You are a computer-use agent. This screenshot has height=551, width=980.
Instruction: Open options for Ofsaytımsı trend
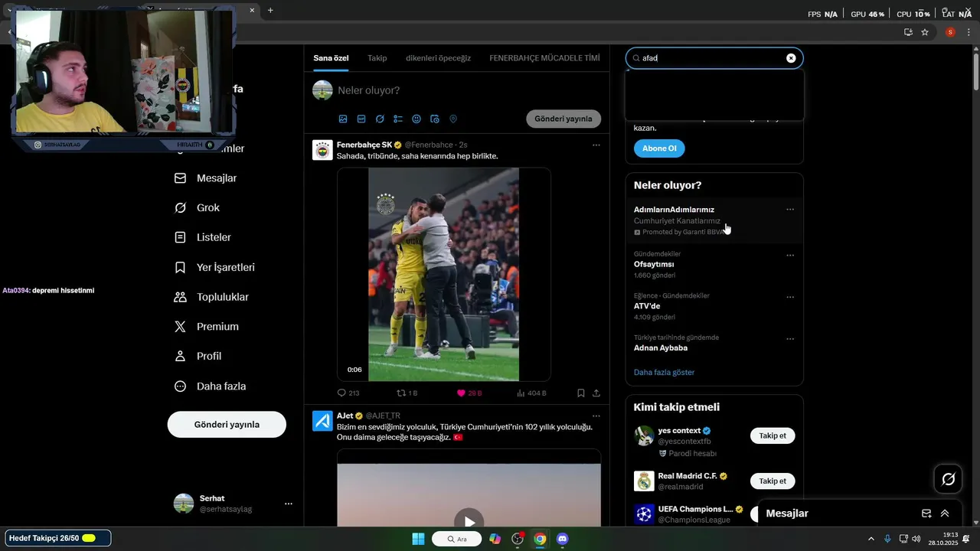(790, 255)
